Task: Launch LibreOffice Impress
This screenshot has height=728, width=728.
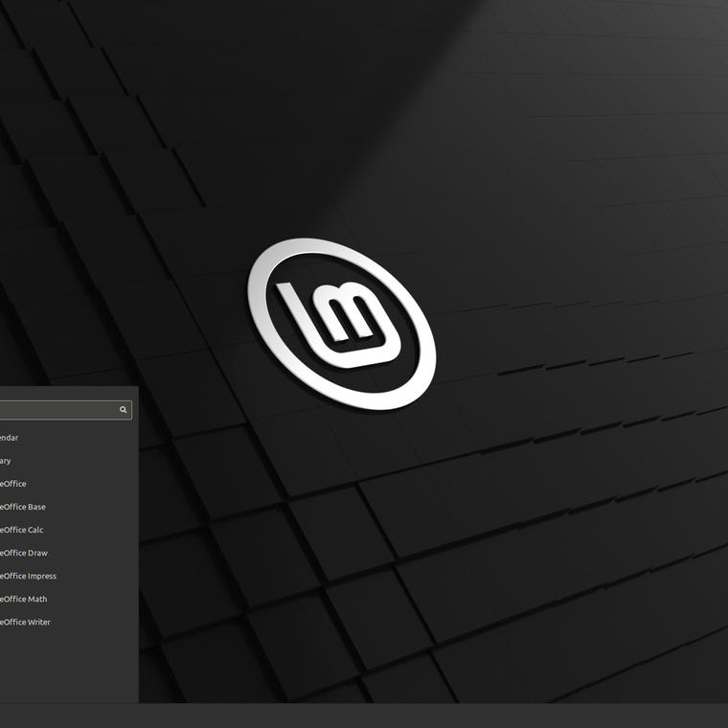Action: click(29, 576)
